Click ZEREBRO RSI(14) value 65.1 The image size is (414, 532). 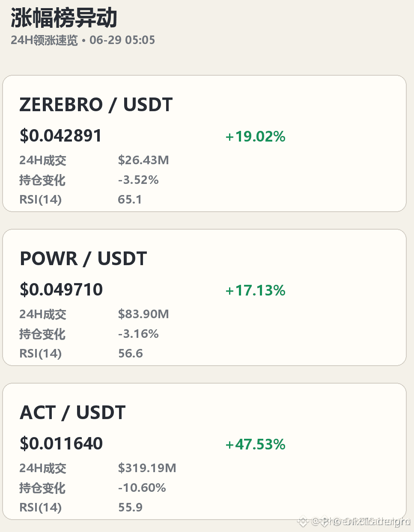[130, 200]
